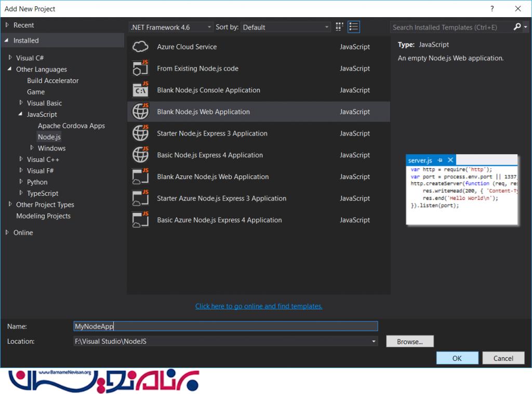Select Game in the language tree

(x=36, y=92)
